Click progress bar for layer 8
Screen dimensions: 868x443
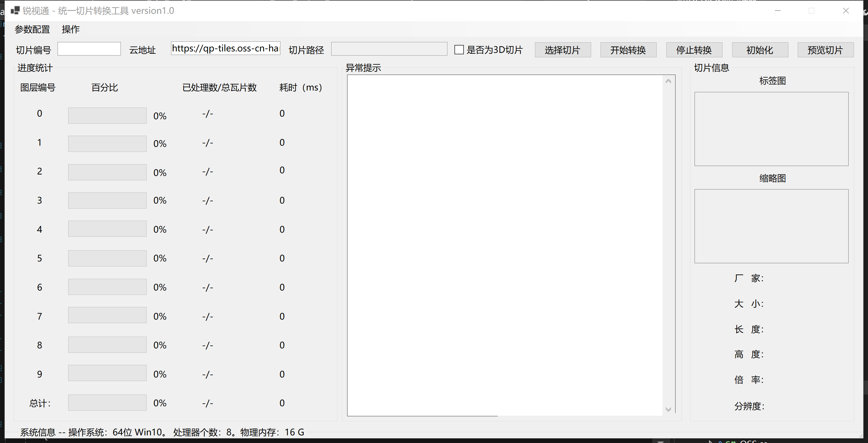click(x=107, y=345)
